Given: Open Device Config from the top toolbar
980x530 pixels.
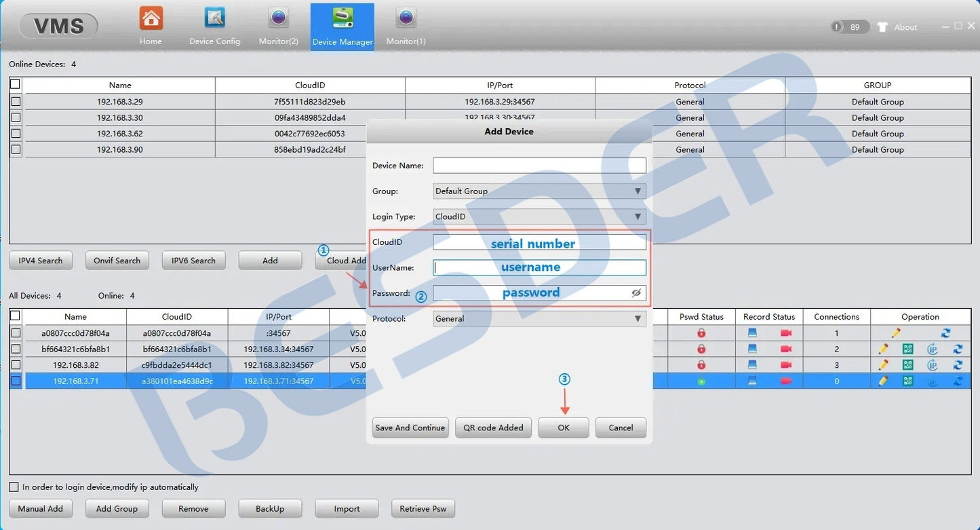Looking at the screenshot, I should [214, 26].
